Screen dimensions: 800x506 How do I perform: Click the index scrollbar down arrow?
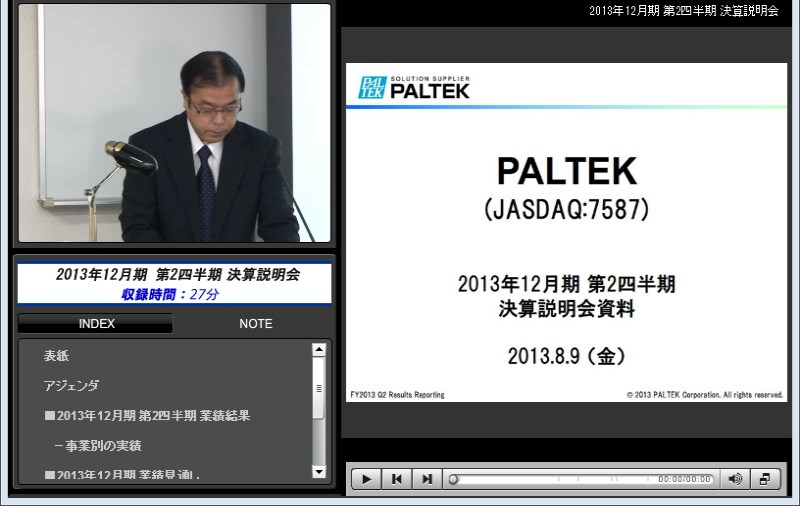point(319,472)
